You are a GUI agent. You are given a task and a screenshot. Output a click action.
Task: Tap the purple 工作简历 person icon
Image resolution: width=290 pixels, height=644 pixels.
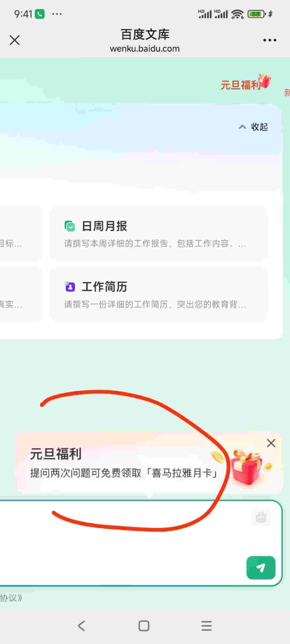[70, 287]
